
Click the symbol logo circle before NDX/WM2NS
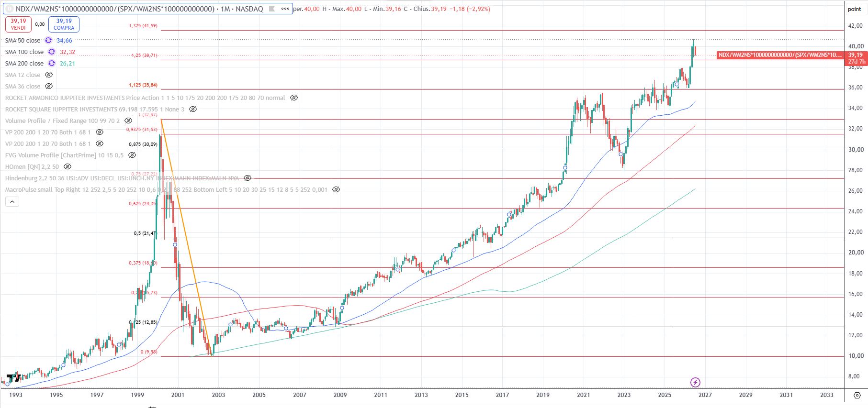pyautogui.click(x=9, y=9)
